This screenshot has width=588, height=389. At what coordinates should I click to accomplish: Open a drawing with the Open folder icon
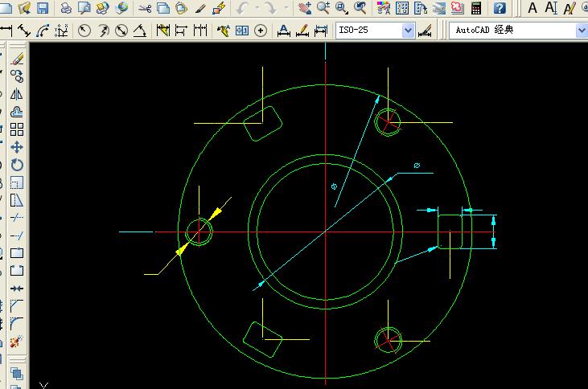tap(24, 7)
